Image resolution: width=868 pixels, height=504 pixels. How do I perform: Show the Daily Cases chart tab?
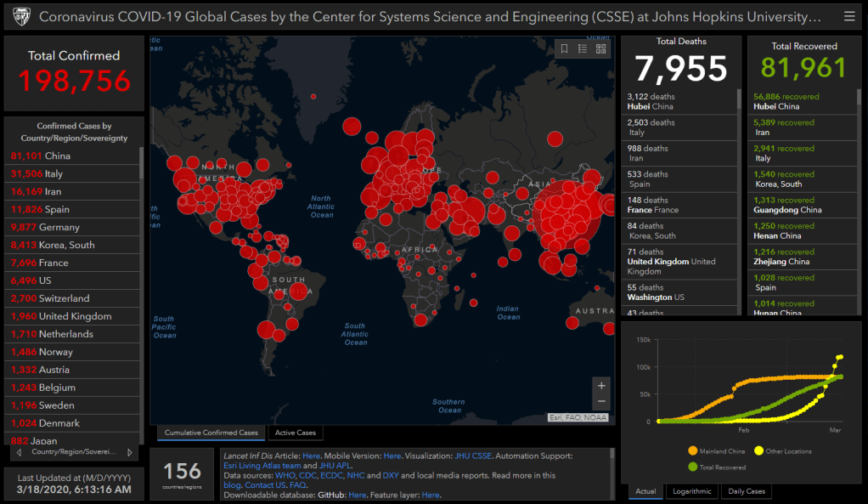tap(746, 491)
